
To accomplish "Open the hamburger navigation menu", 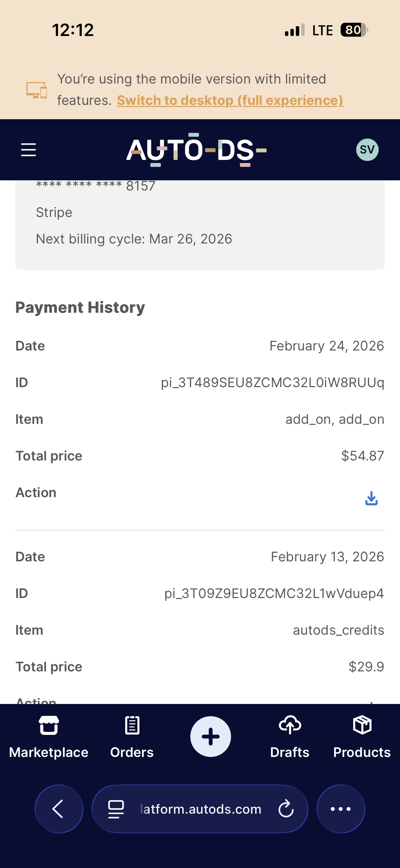I will pos(28,150).
